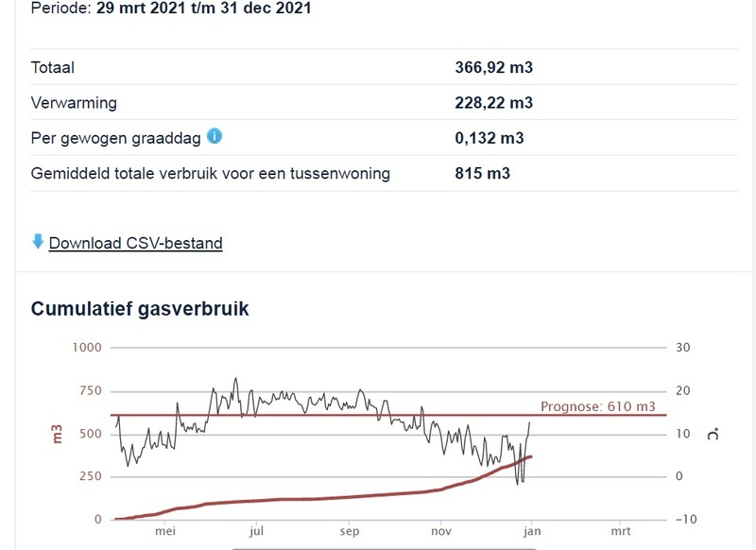This screenshot has width=756, height=550.
Task: Click the 1000 tick on the m3 axis
Action: pos(85,348)
